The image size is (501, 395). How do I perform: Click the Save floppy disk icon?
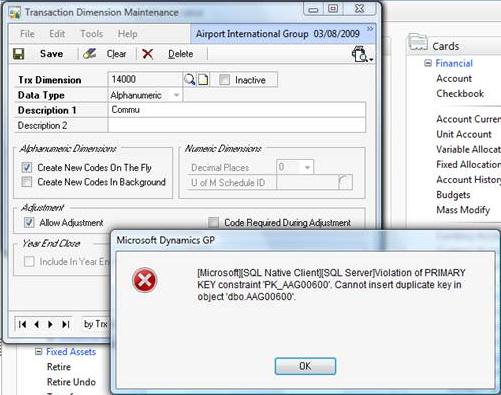coord(19,54)
